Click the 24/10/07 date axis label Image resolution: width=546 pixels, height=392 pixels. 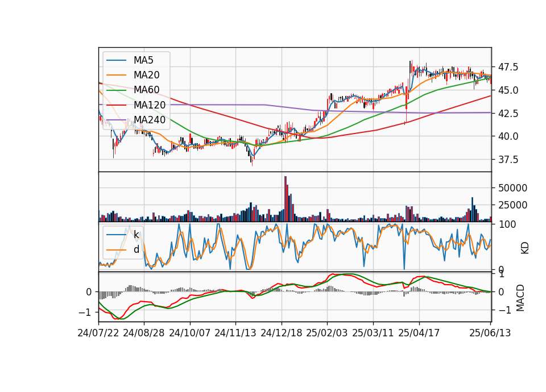(x=190, y=333)
